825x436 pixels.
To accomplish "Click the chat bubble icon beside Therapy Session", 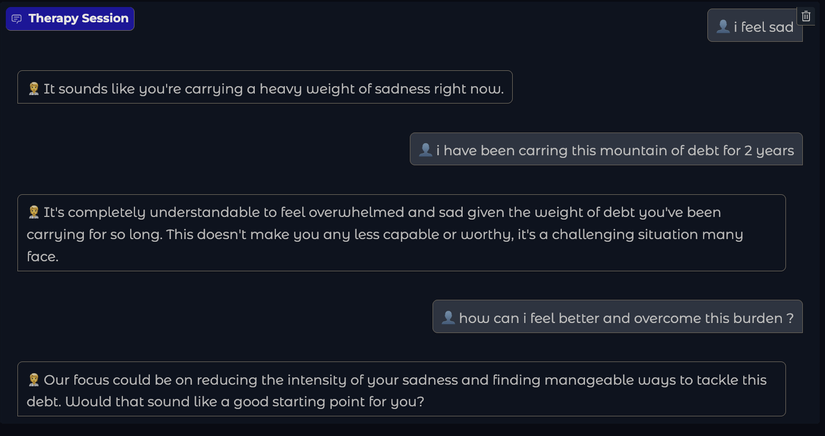I will 16,19.
